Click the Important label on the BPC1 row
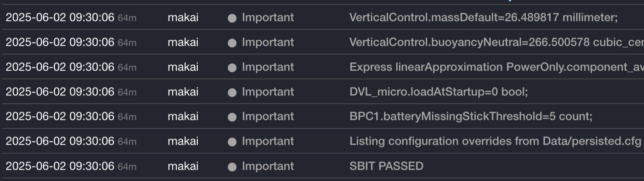This screenshot has width=644, height=181. point(268,117)
